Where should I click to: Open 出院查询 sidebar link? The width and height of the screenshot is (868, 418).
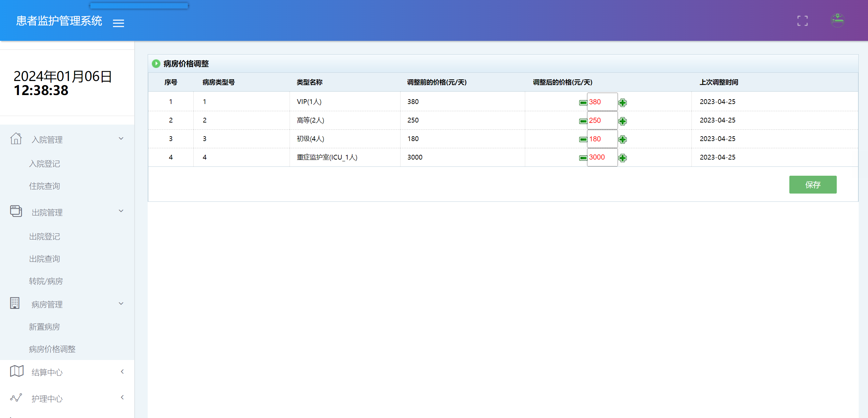[x=44, y=259]
